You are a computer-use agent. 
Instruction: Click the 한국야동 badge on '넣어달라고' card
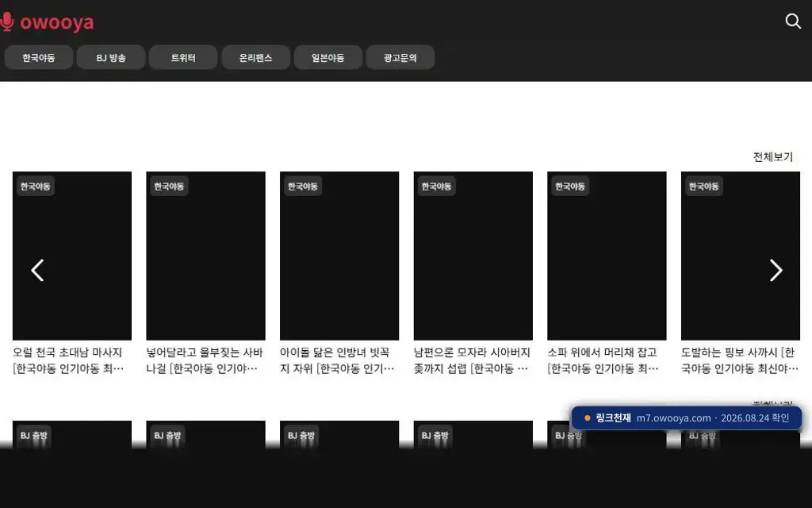[169, 186]
